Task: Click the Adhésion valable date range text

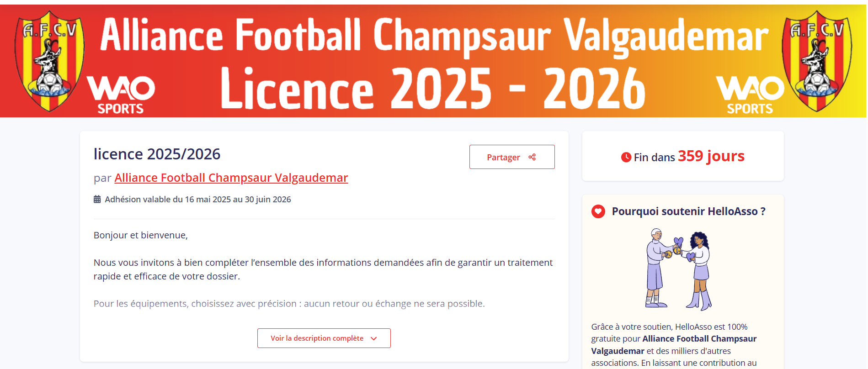Action: coord(197,200)
